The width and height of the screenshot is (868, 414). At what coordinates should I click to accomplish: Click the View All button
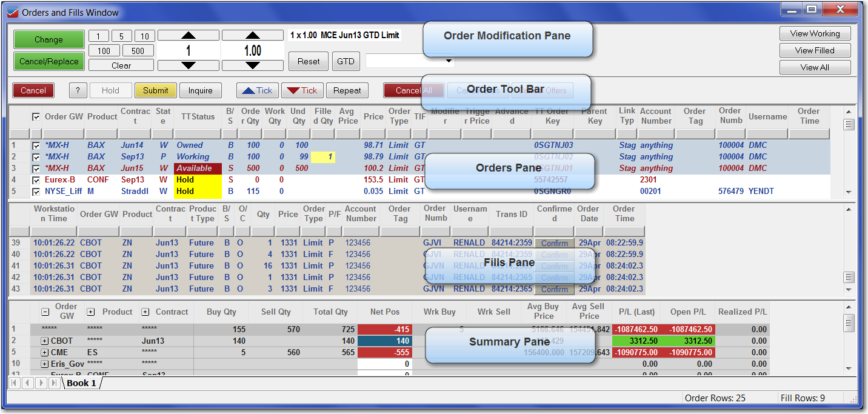pos(815,67)
